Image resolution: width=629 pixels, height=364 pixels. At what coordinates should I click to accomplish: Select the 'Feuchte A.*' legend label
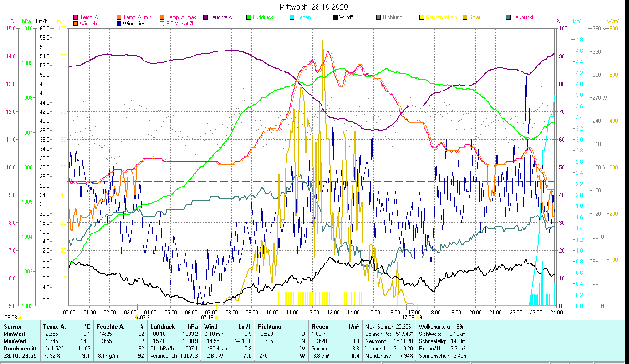pos(222,18)
